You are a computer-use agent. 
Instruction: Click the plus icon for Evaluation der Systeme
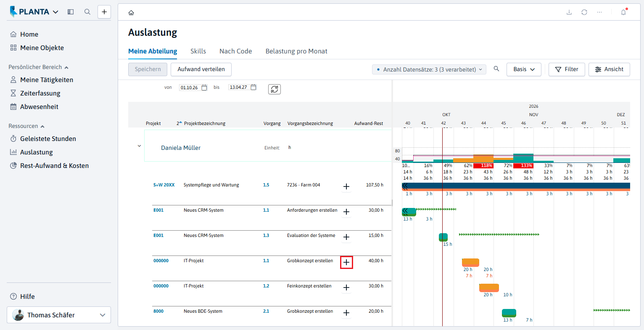pos(346,237)
